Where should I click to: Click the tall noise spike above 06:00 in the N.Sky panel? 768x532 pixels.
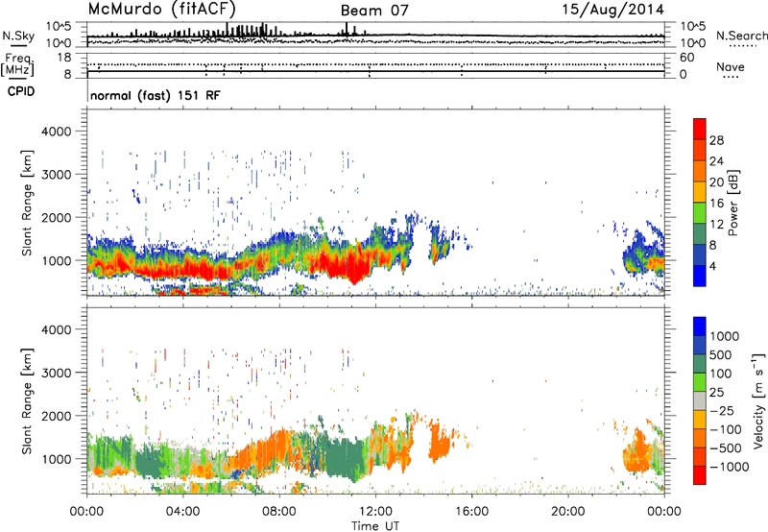[227, 30]
